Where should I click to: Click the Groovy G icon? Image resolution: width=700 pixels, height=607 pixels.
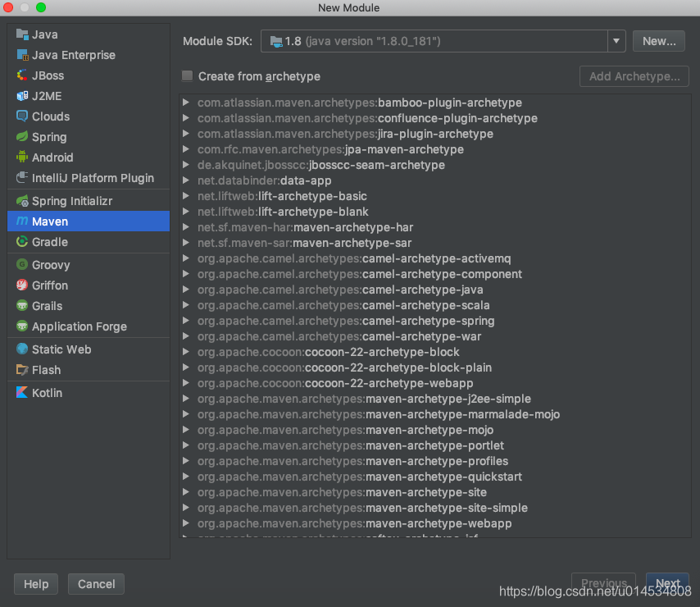(22, 264)
